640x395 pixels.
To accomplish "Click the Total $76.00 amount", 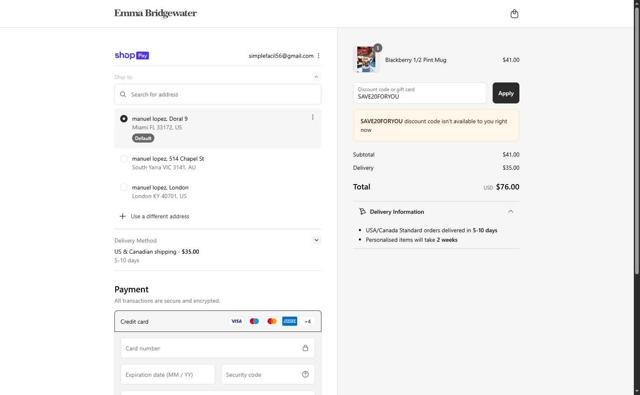I will [507, 187].
